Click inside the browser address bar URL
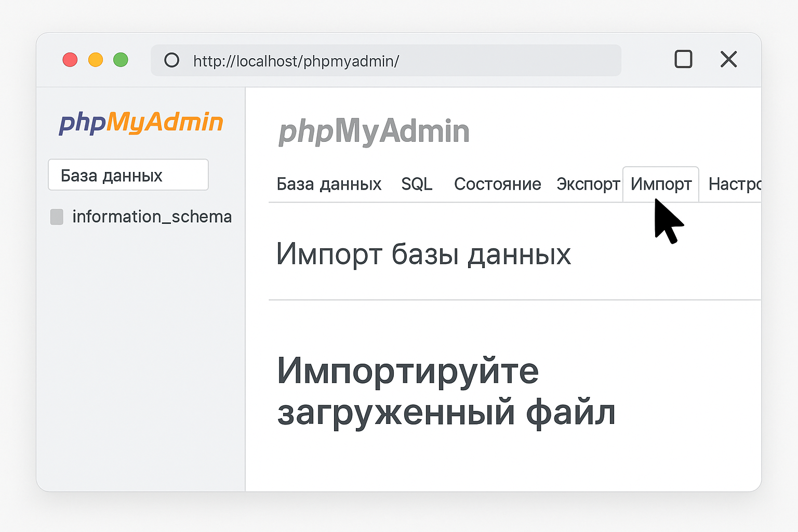Screen dimensions: 798x532 [296, 61]
